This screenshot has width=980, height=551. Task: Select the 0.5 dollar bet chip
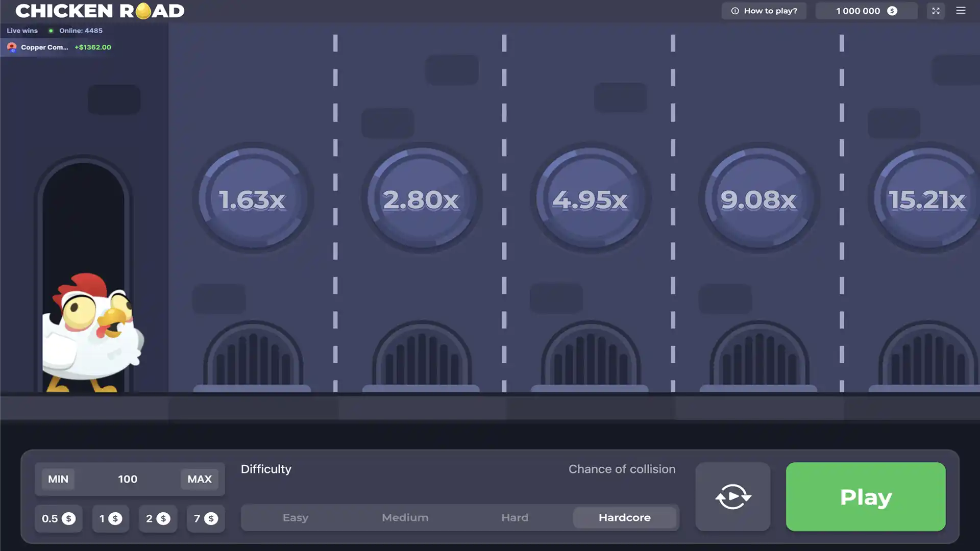58,518
